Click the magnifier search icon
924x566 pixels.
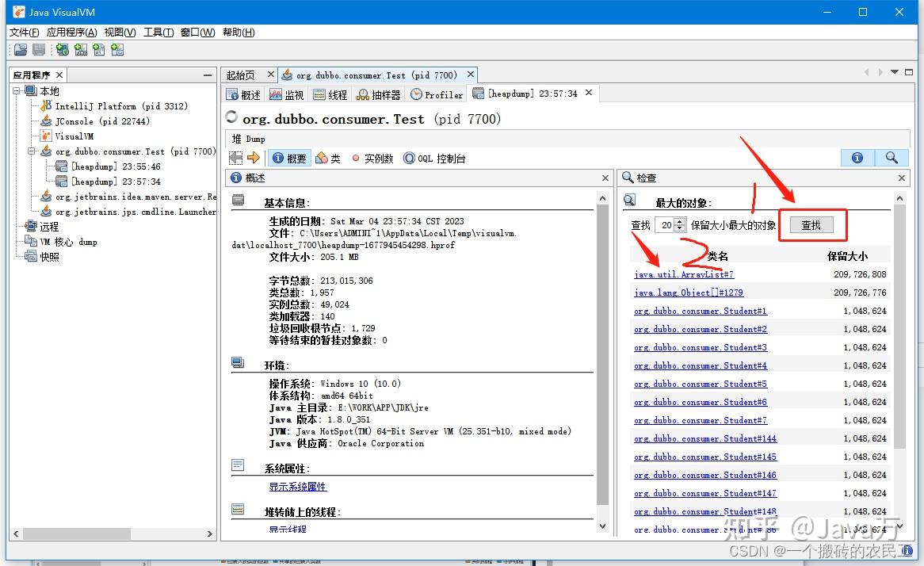(892, 157)
